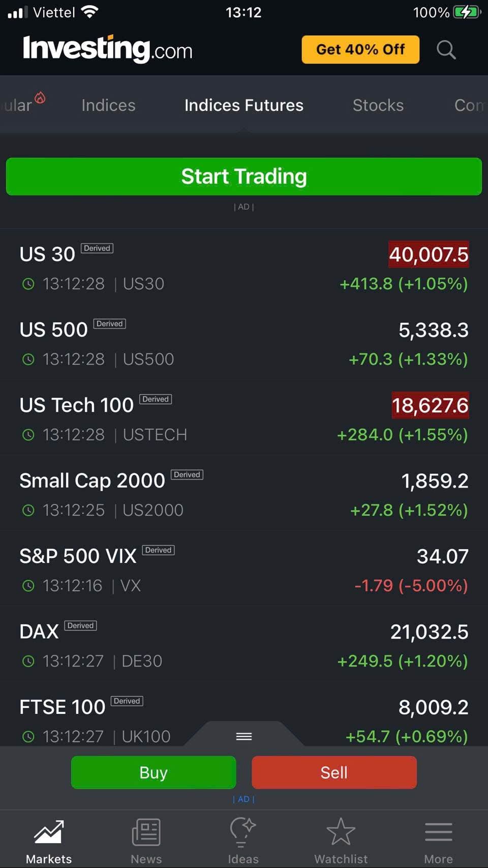Open the DAX futures row

tap(244, 646)
